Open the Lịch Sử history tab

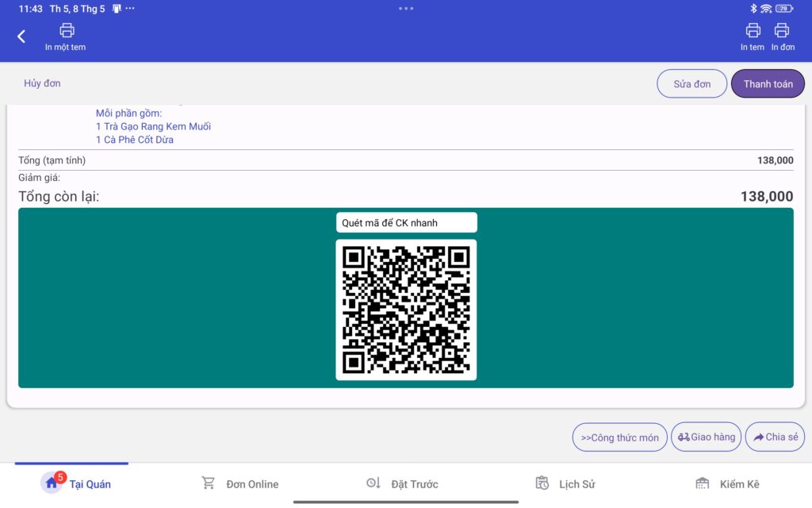coord(565,483)
